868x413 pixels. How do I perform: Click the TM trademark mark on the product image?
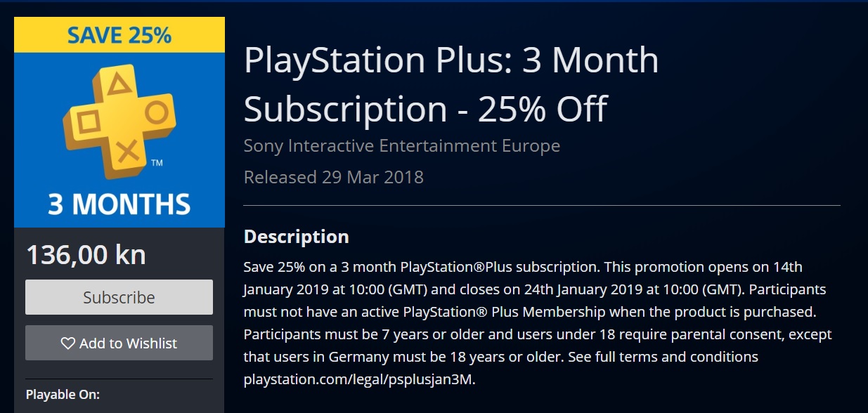point(157,164)
